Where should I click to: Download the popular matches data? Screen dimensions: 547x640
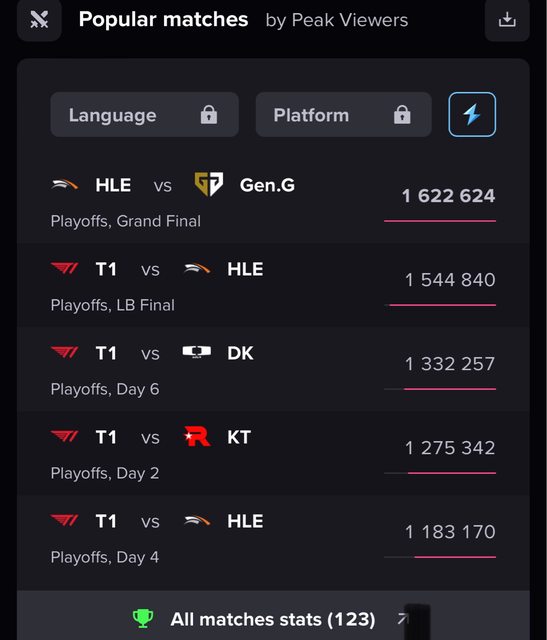pos(507,20)
